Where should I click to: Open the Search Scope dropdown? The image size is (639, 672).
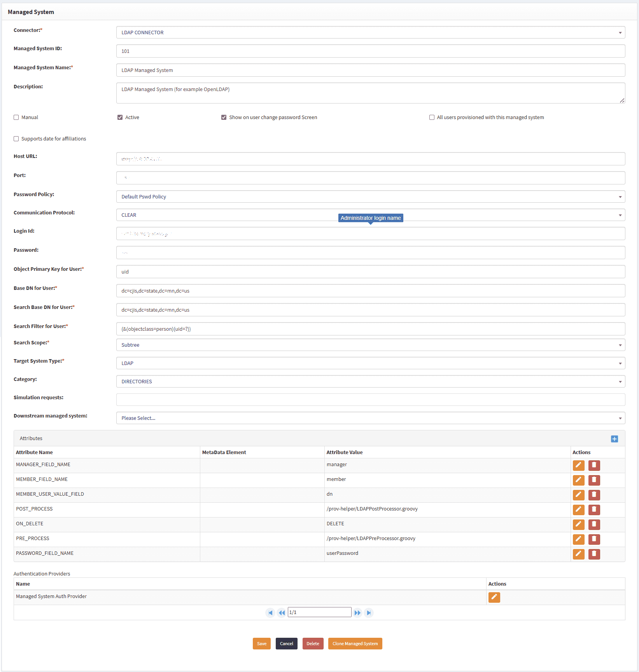370,345
